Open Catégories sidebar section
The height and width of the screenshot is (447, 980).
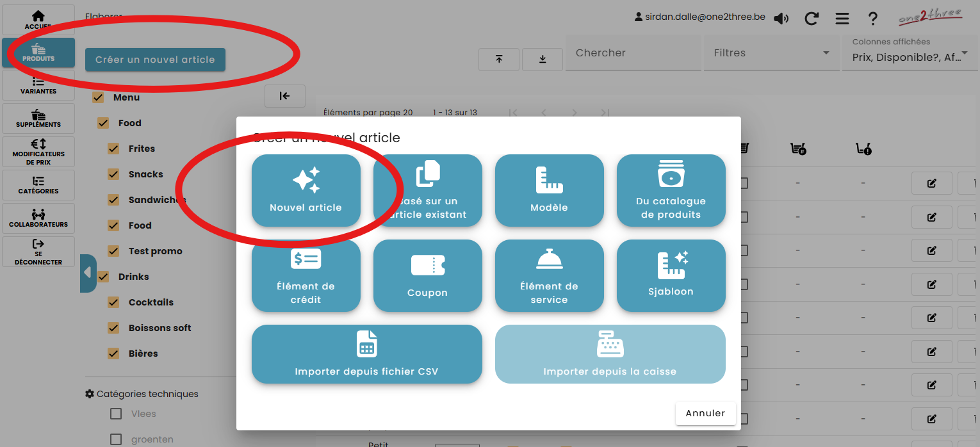[x=38, y=186]
